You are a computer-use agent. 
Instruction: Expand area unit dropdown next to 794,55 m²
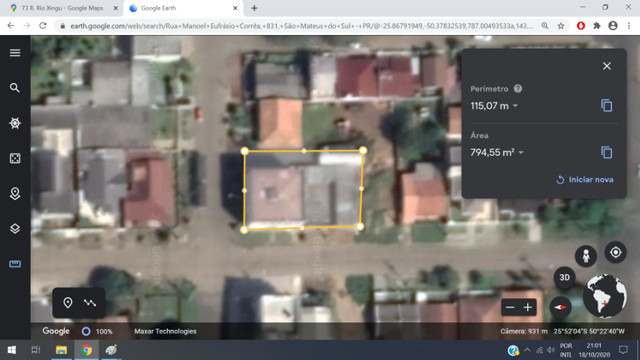coord(521,153)
